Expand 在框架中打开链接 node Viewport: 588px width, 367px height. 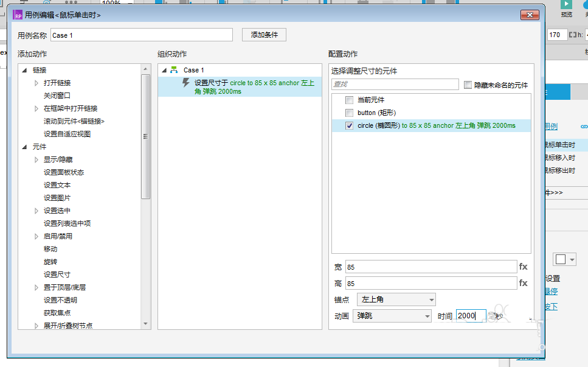pos(36,108)
